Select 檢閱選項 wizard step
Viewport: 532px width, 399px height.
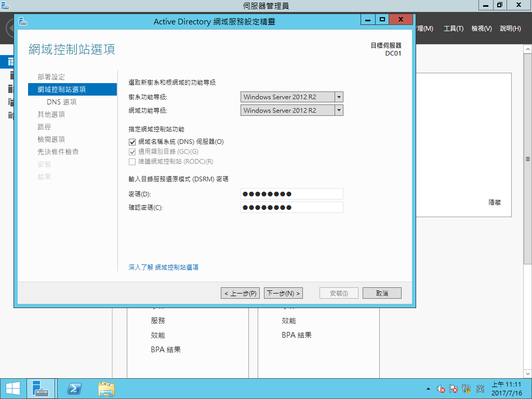click(51, 139)
